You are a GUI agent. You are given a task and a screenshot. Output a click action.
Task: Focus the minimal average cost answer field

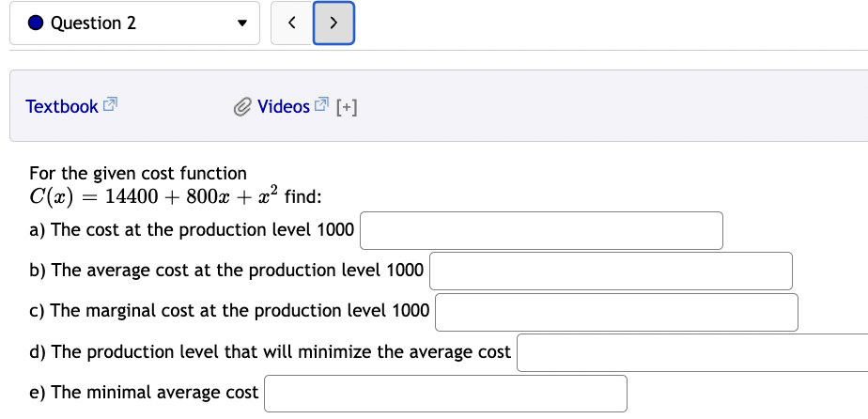tap(445, 393)
